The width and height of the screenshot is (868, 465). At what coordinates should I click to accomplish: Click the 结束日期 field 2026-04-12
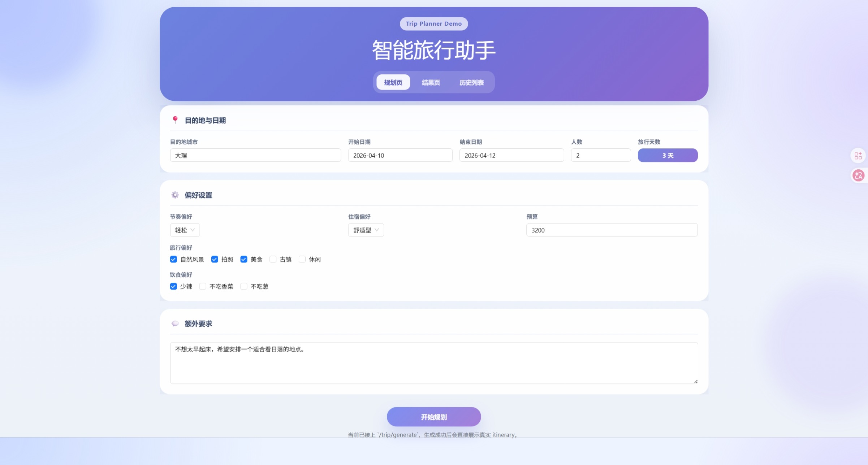[x=511, y=155]
